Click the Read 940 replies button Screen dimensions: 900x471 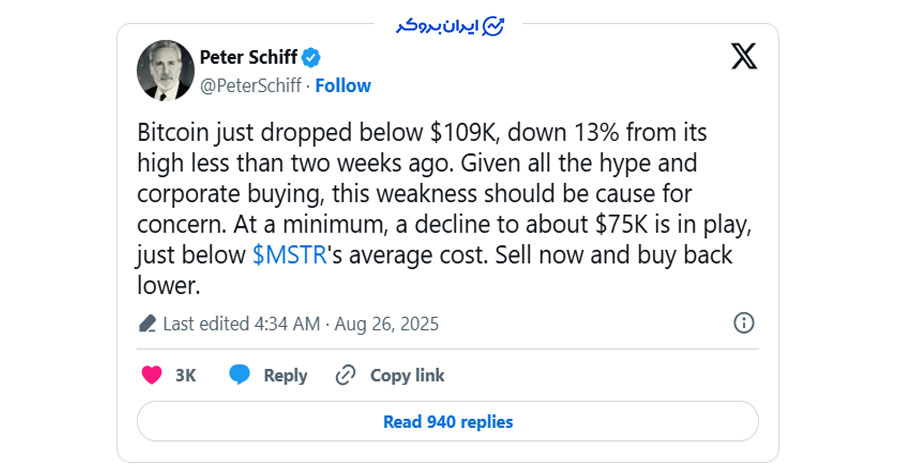(x=447, y=422)
